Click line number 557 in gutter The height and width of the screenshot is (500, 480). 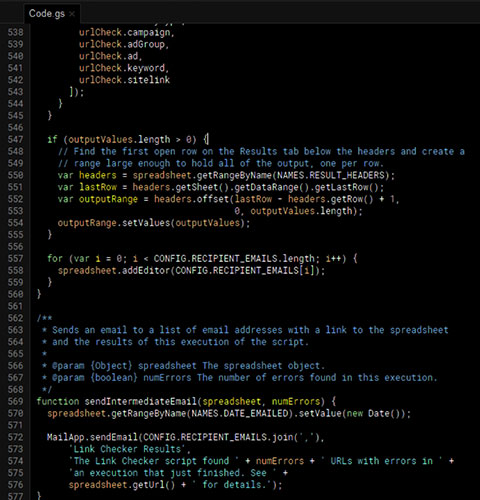[16, 259]
